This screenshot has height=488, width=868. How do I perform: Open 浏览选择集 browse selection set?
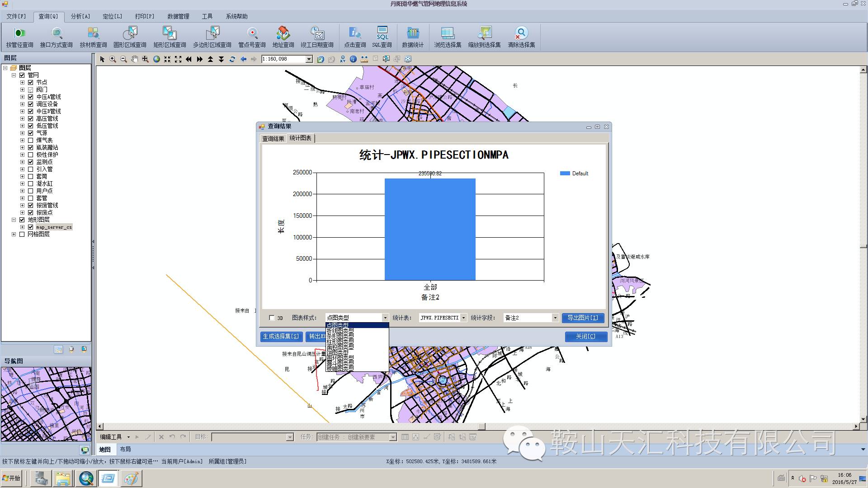pyautogui.click(x=448, y=37)
